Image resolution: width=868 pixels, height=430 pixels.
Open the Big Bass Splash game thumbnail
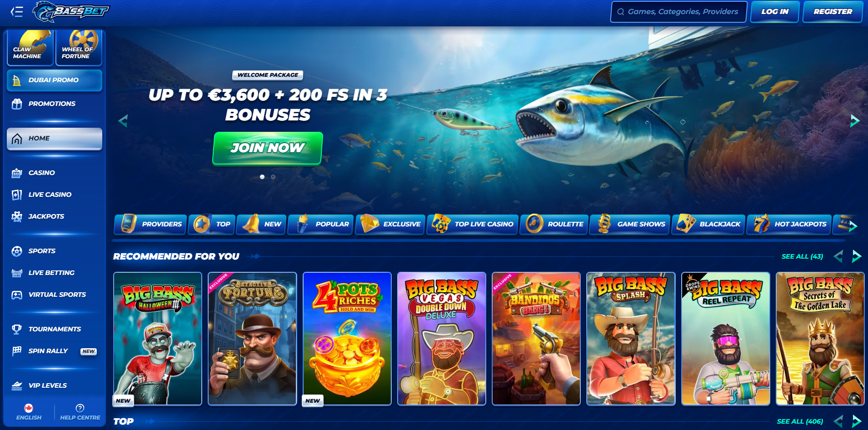pos(631,339)
